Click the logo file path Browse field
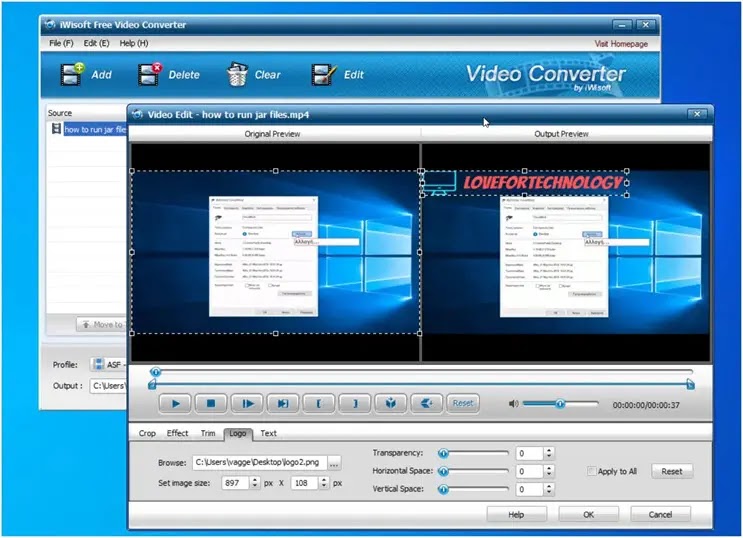Screen dimensions: 743x538 [259, 463]
